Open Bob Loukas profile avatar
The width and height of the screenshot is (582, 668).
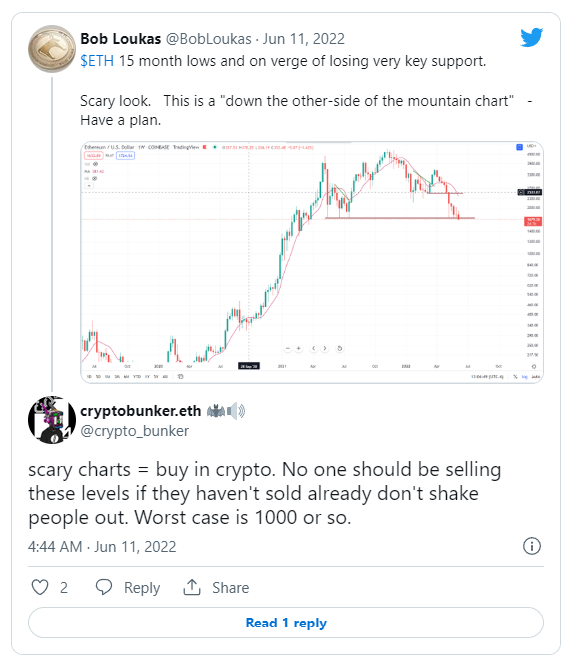52,49
